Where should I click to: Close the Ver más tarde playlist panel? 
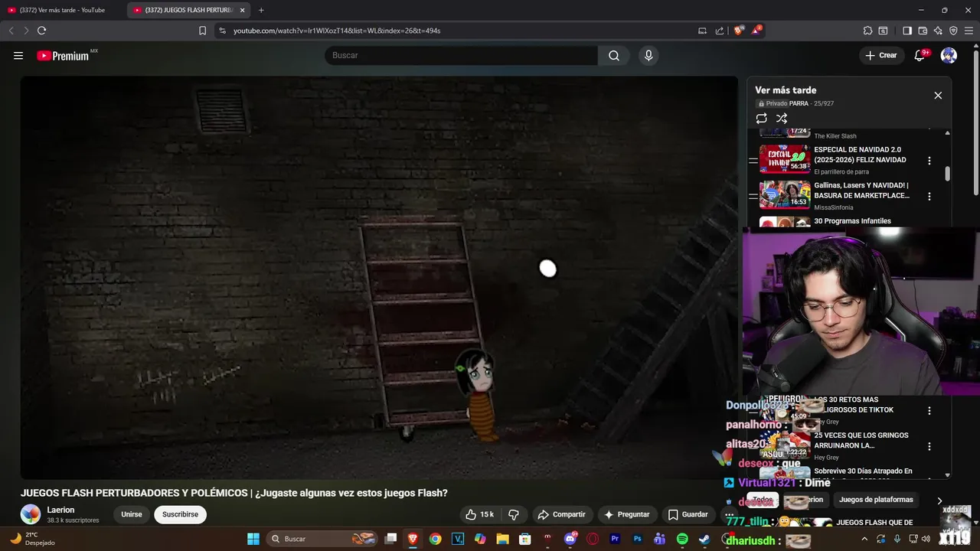[938, 96]
